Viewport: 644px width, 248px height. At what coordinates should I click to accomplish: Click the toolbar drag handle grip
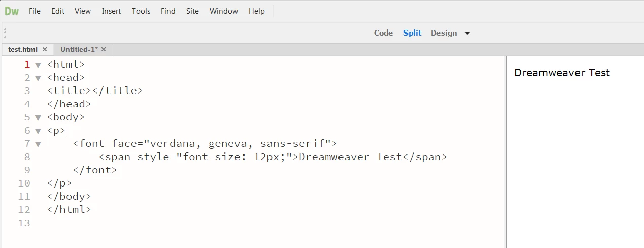pos(5,33)
